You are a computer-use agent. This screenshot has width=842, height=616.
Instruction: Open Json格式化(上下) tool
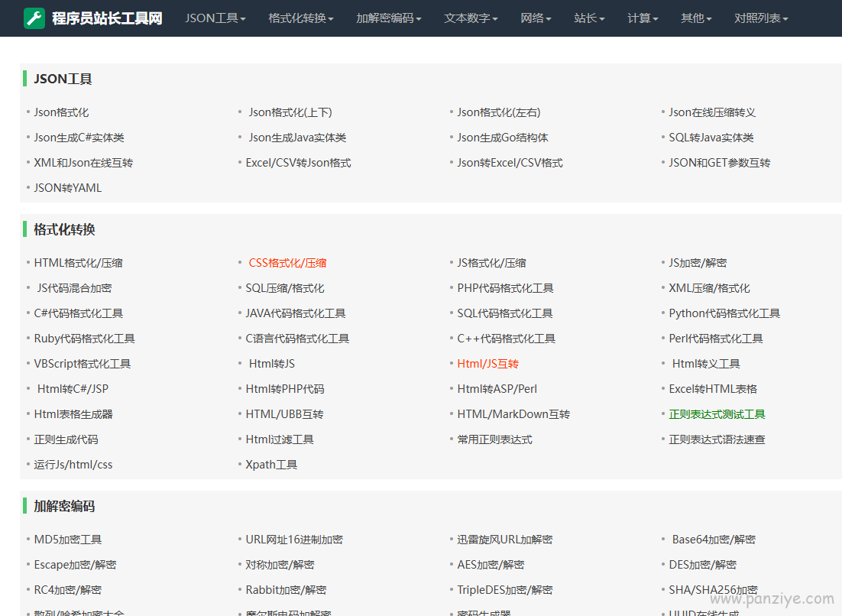pos(290,112)
